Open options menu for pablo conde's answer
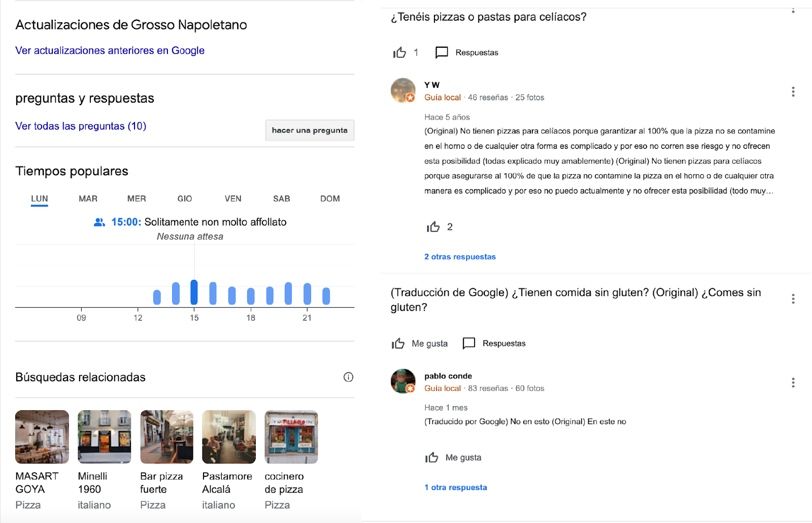The width and height of the screenshot is (812, 523). coord(793,383)
